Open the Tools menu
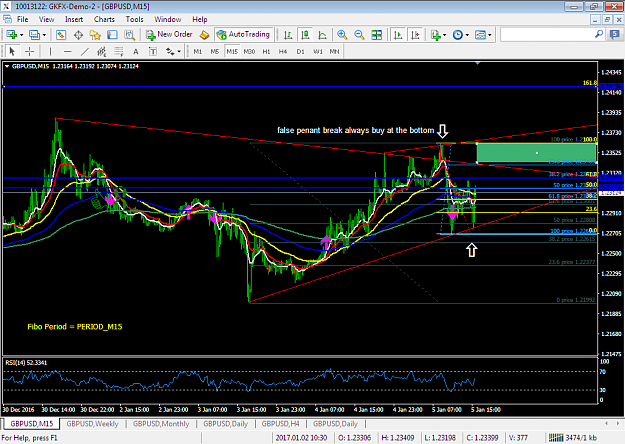Viewport: 625px width, 444px height. click(134, 19)
